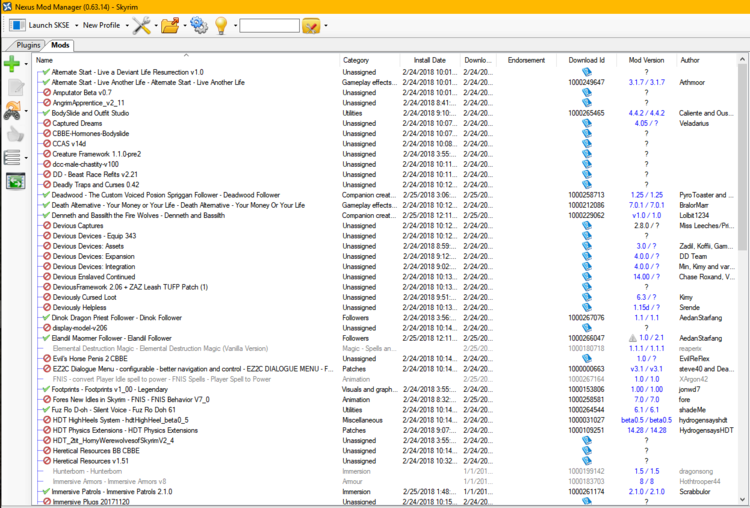Click the Launch SKSE button
This screenshot has height=508, width=750.
(x=39, y=25)
